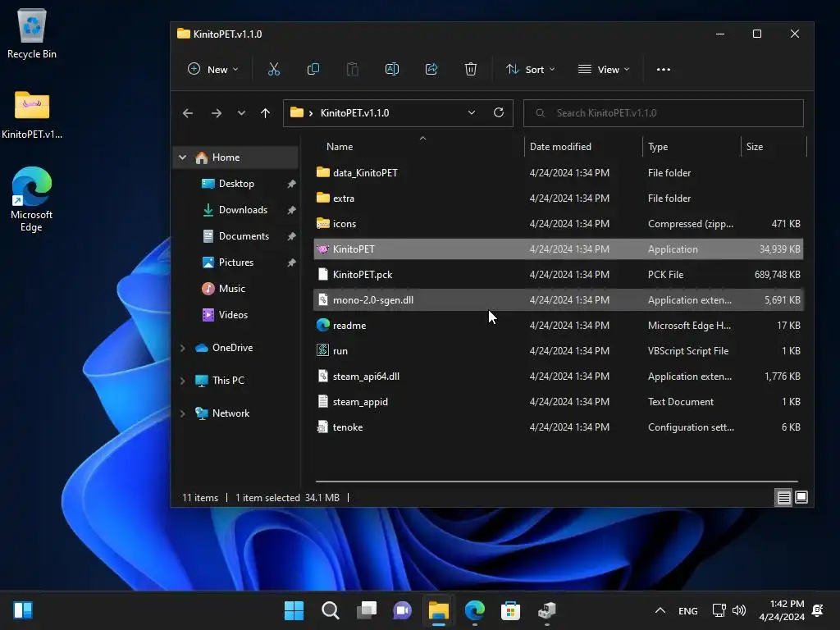Viewport: 840px width, 630px height.
Task: Select the KinitoPET application icon
Action: [x=322, y=249]
